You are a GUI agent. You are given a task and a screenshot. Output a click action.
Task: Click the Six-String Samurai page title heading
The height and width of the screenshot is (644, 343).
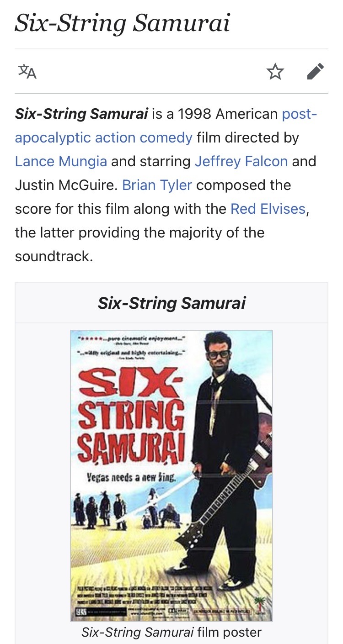tap(122, 23)
